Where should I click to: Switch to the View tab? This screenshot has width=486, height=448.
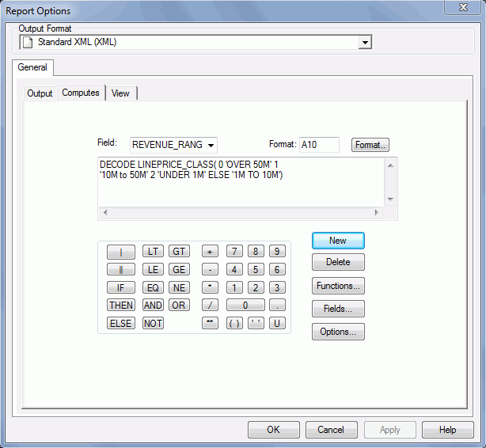tap(120, 93)
